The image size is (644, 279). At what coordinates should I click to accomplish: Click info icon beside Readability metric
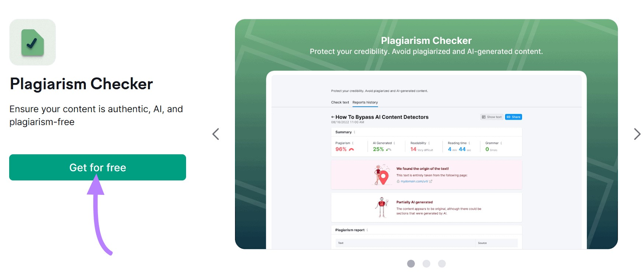pyautogui.click(x=429, y=143)
